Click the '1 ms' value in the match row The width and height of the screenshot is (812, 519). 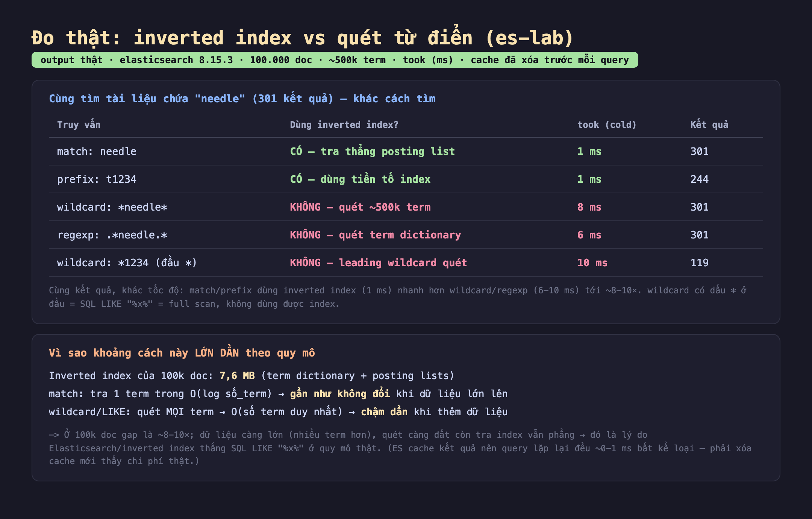pos(589,151)
